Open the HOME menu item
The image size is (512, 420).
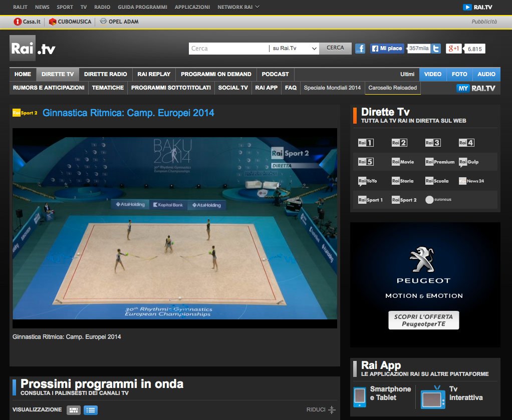(23, 74)
